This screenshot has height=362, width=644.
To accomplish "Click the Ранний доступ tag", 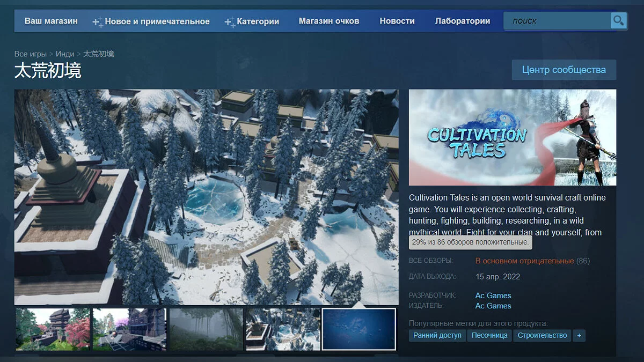I will 437,335.
